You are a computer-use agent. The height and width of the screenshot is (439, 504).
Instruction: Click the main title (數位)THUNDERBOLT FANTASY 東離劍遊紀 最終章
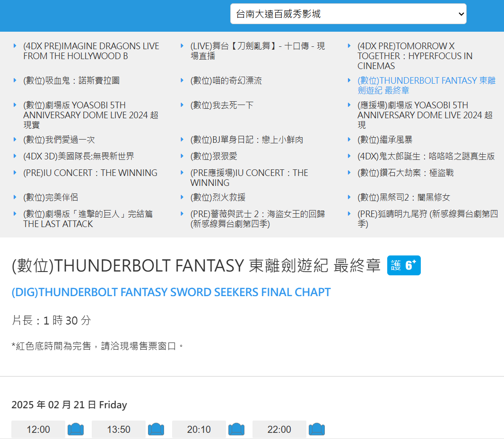[x=196, y=266]
